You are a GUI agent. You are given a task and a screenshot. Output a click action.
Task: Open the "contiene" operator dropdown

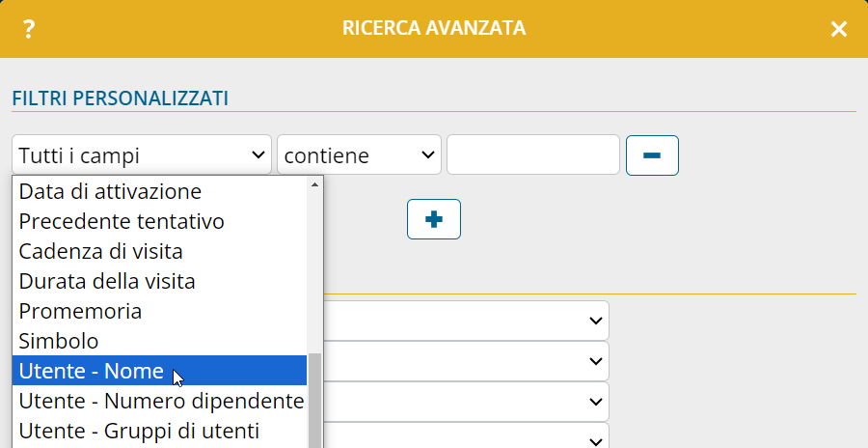point(359,154)
